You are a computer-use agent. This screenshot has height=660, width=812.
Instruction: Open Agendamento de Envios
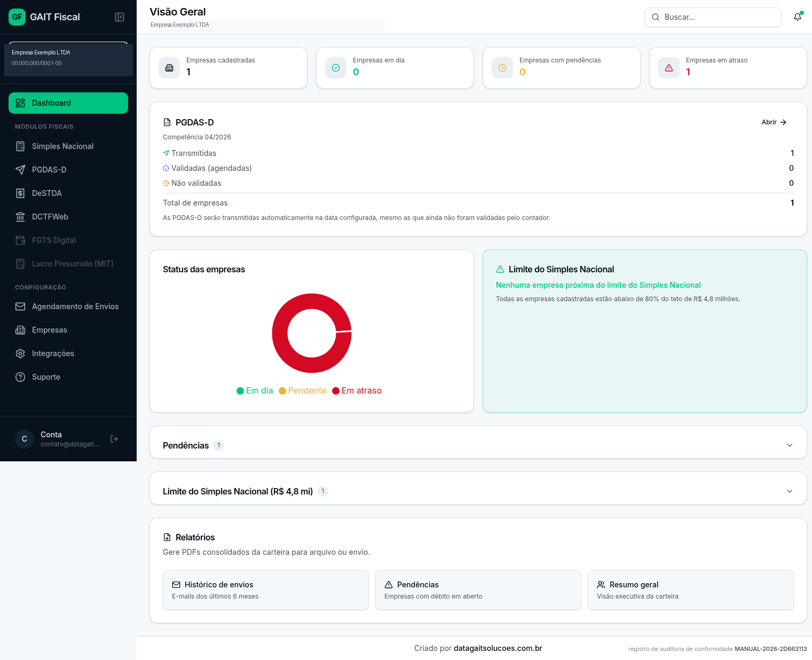tap(68, 307)
